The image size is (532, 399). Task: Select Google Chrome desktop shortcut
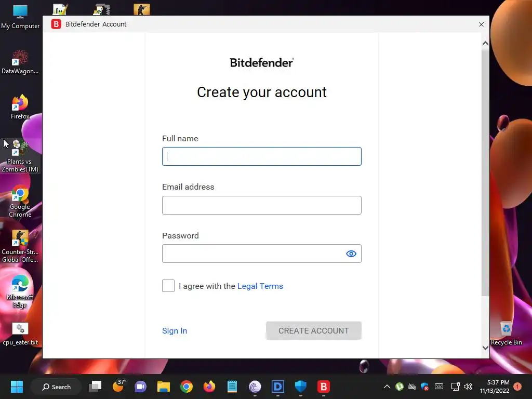click(x=20, y=201)
